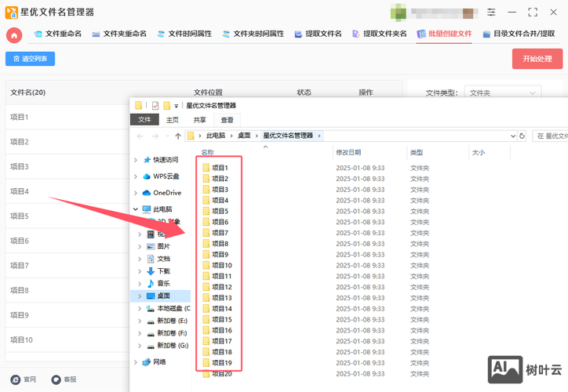The image size is (568, 392).
Task: Select 文档 in navigation tree
Action: tap(163, 259)
